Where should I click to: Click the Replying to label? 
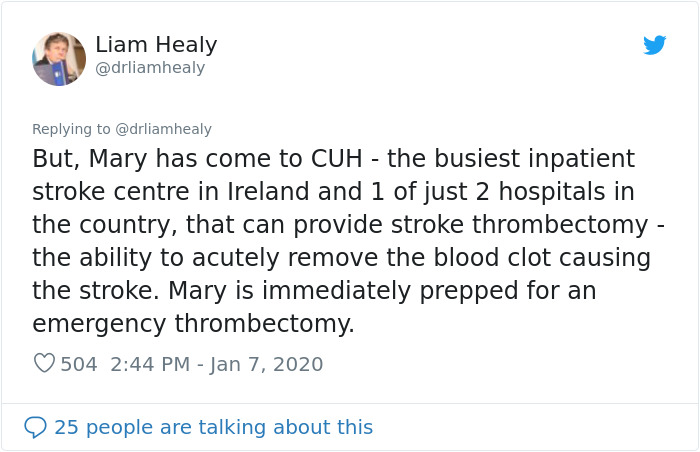pyautogui.click(x=71, y=129)
